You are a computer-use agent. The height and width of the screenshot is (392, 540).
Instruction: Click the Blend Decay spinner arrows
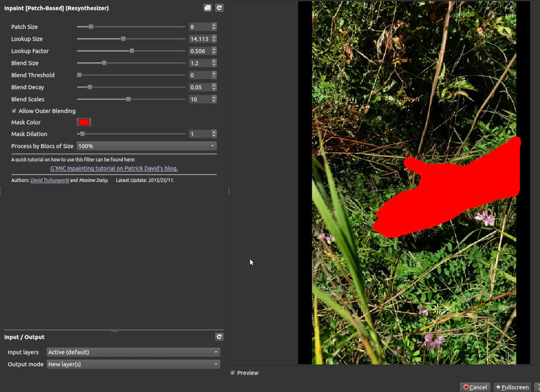[x=214, y=87]
